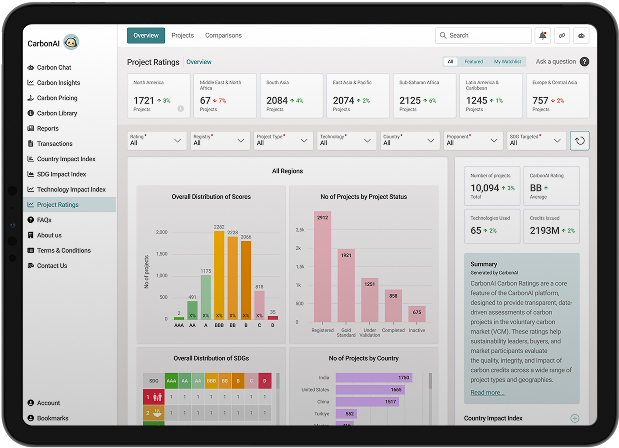Toggle the My Watchlist filter
Screen dimensions: 619x448
click(x=507, y=62)
